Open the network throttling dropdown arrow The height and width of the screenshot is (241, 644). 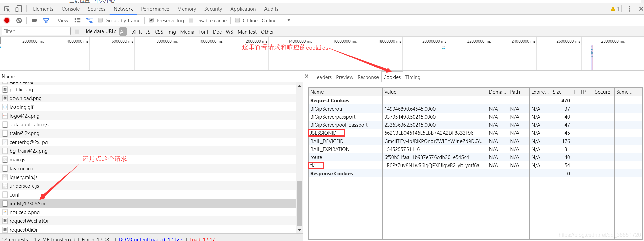click(x=289, y=20)
